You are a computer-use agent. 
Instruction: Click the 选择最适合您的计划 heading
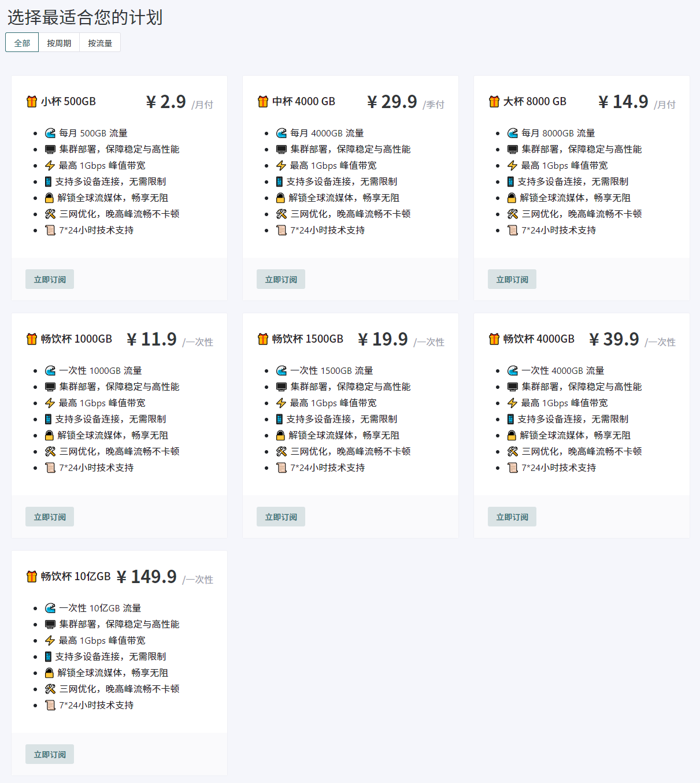coord(85,17)
